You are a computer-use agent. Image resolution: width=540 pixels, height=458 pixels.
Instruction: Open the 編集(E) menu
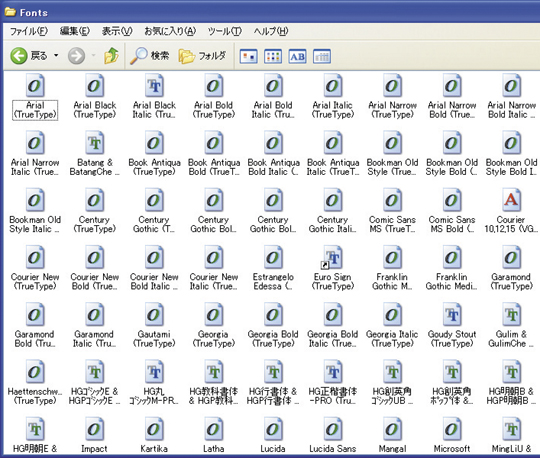[75, 31]
